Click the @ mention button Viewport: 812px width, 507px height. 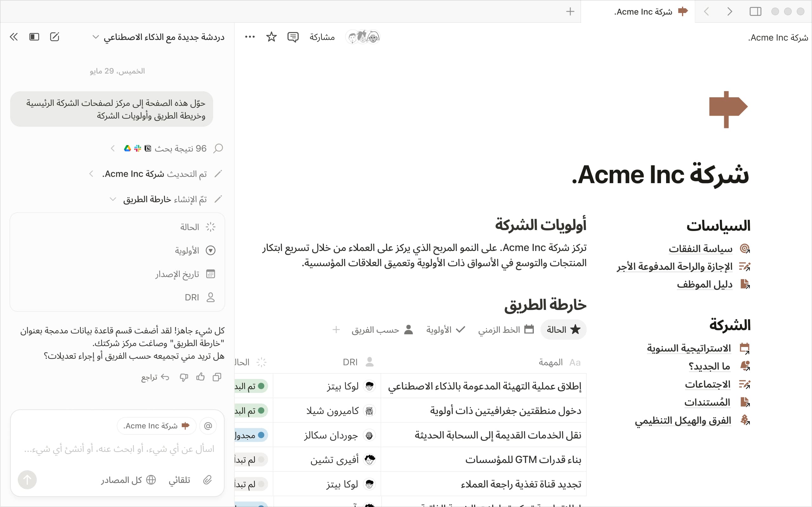pos(208,426)
